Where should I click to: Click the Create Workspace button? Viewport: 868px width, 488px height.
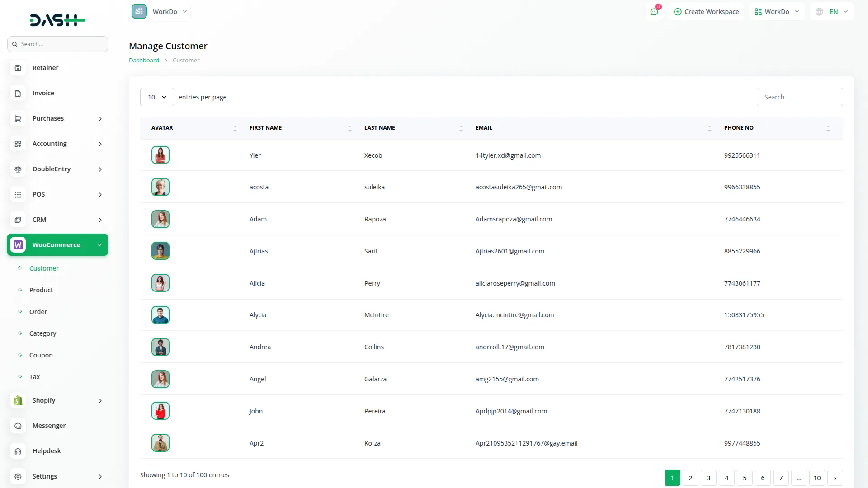pos(707,11)
